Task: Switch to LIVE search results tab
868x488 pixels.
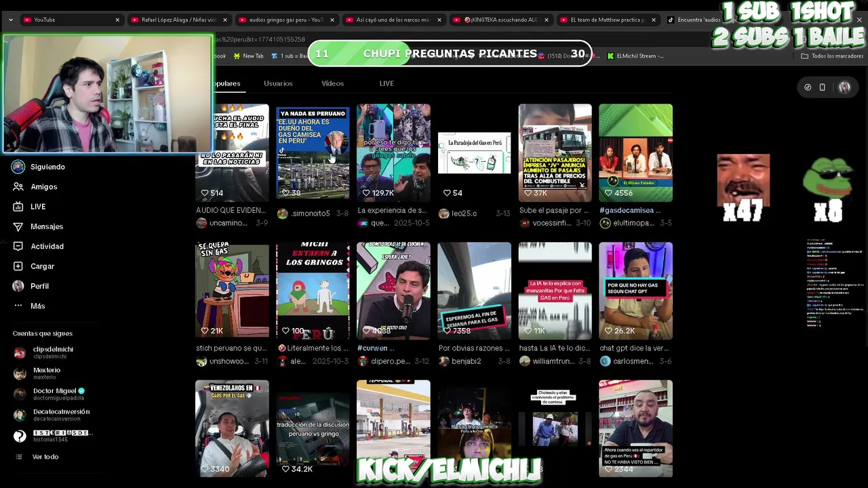Action: click(387, 83)
